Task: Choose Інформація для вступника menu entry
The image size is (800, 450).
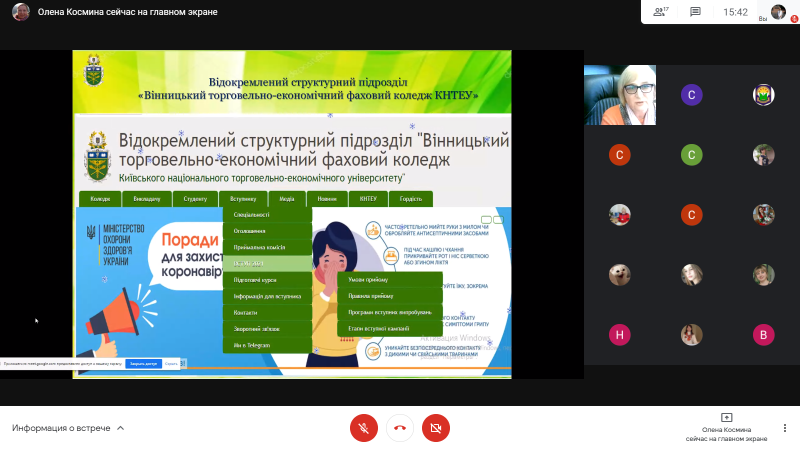Action: [x=267, y=296]
